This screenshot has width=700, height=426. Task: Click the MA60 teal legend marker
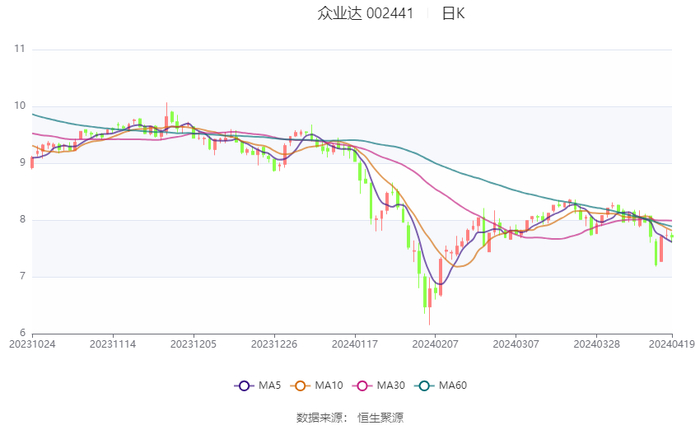tap(424, 385)
